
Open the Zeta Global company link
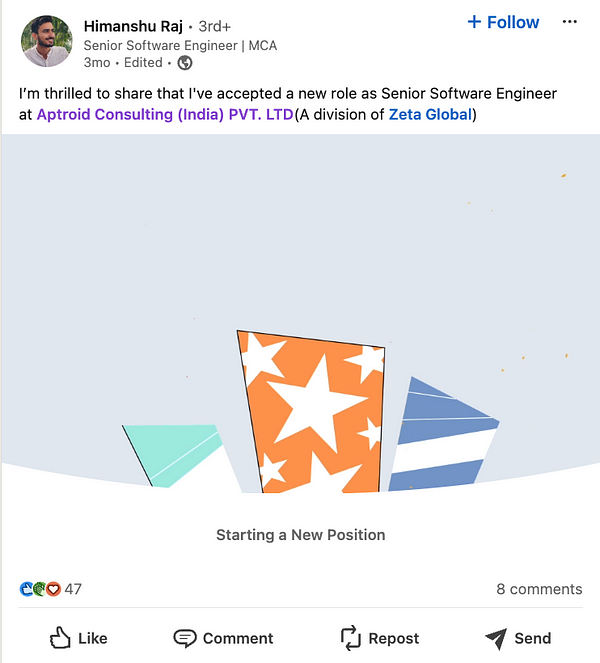(430, 115)
